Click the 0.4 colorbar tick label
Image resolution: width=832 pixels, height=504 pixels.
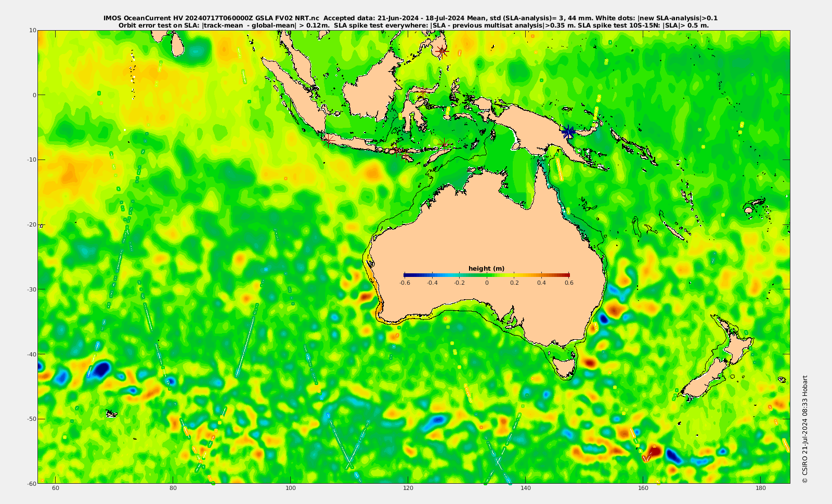pyautogui.click(x=542, y=283)
